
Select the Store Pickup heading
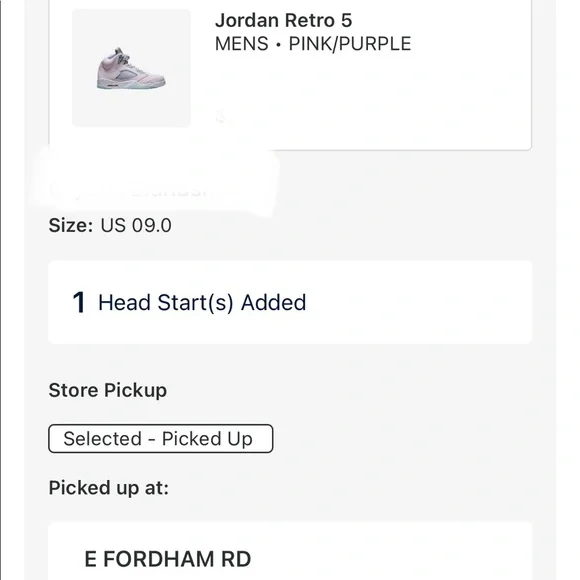[x=108, y=390]
